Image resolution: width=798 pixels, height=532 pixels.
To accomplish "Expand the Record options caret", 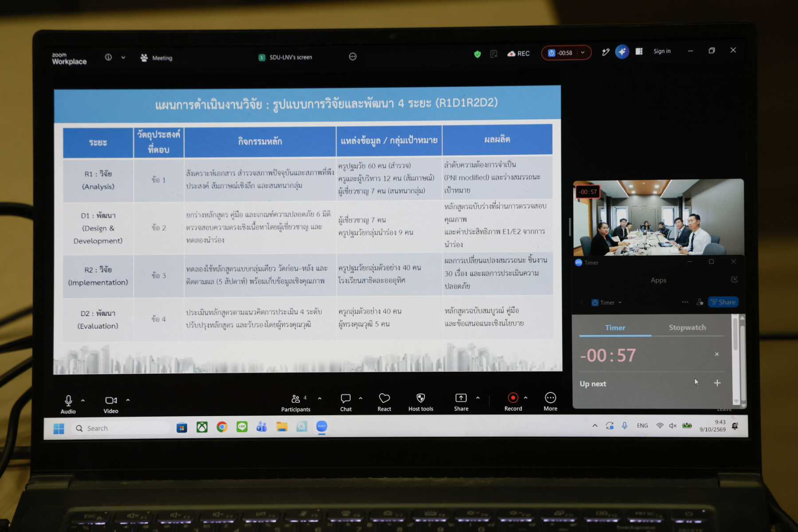I will [525, 398].
